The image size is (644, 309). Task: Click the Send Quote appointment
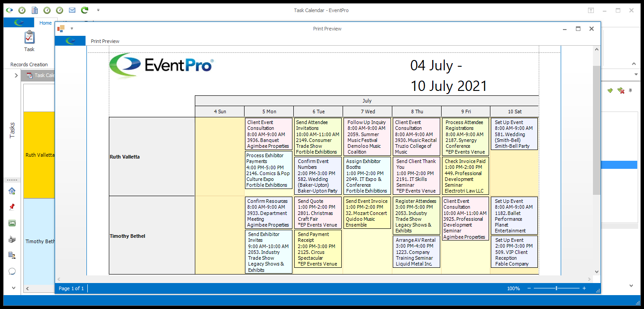pos(318,213)
